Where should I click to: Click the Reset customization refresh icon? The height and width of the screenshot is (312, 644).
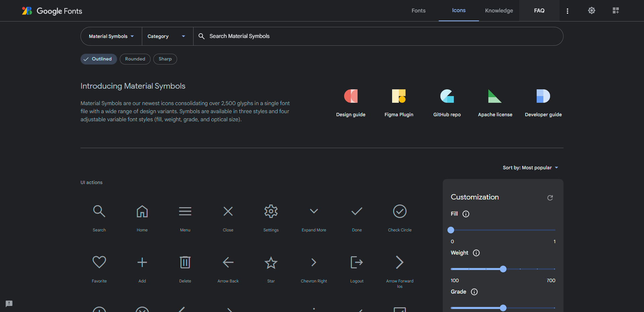[550, 197]
